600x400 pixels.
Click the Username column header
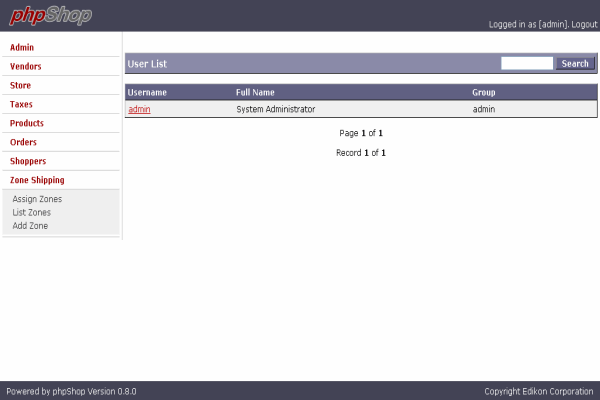point(147,93)
